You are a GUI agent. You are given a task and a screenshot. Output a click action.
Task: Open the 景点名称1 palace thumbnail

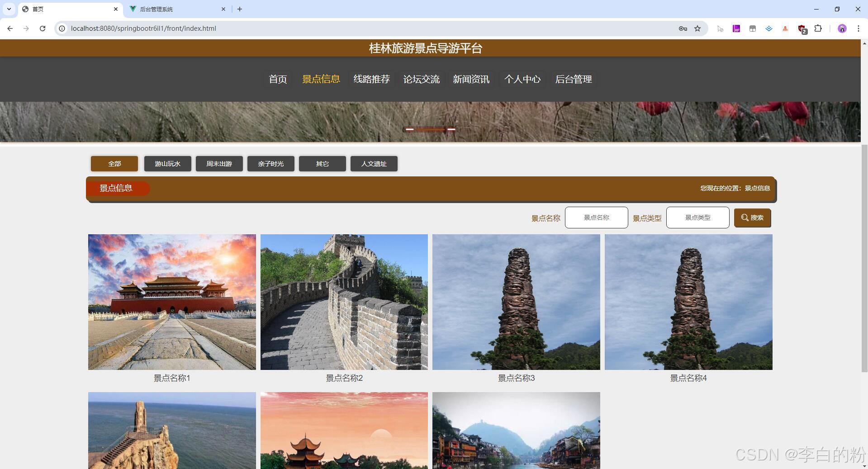tap(172, 302)
